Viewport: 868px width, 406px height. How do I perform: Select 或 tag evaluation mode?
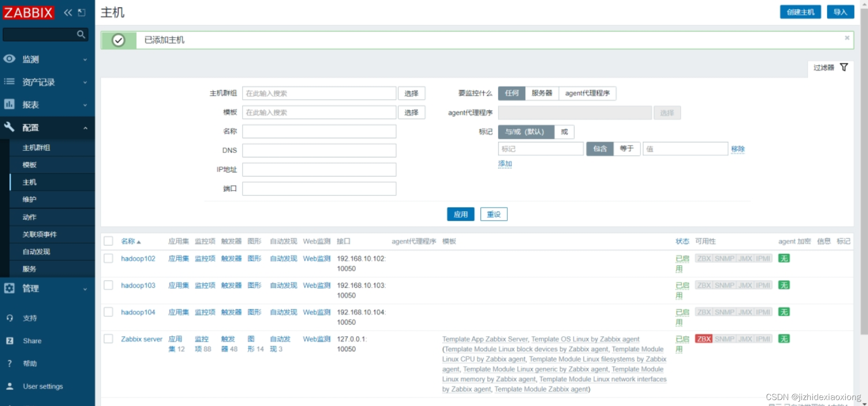[x=564, y=132]
